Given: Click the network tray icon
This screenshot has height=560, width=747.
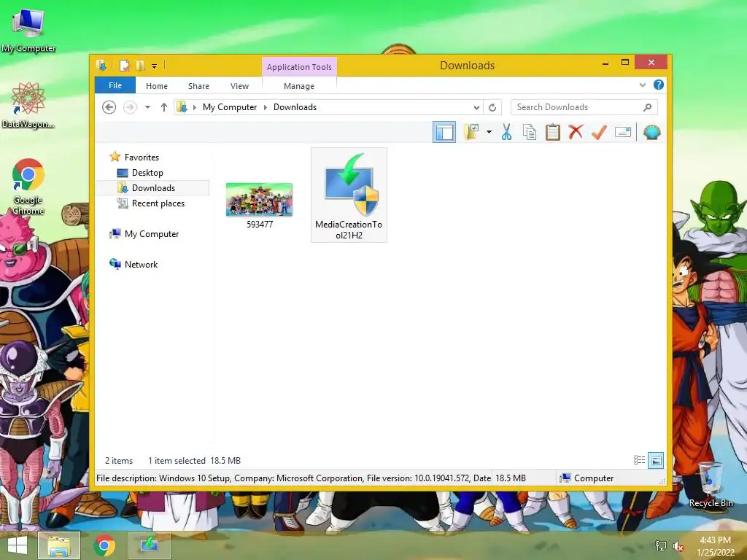Looking at the screenshot, I should tap(660, 545).
